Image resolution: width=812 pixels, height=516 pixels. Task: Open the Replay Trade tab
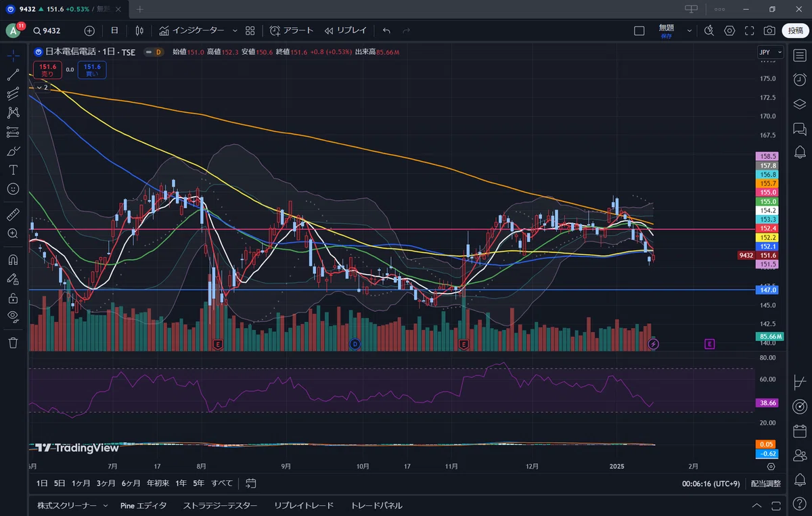coord(304,505)
